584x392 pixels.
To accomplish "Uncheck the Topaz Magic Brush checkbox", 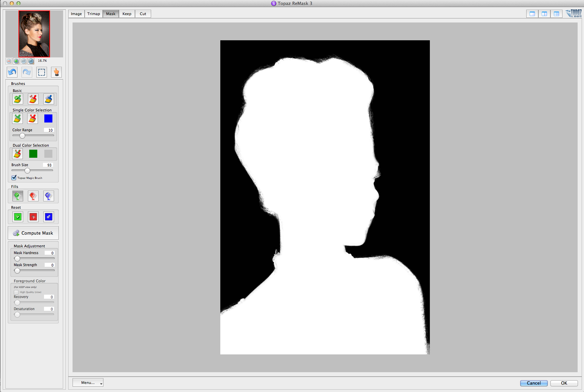I will click(x=14, y=178).
